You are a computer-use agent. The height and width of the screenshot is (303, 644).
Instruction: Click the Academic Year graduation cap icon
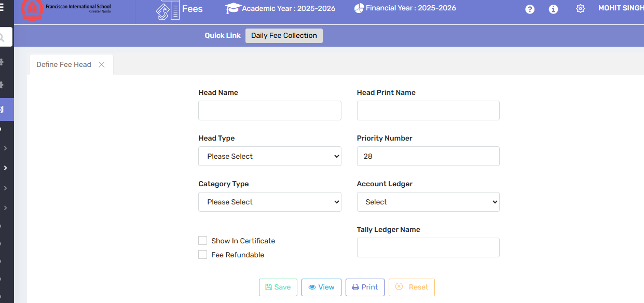[x=233, y=8]
